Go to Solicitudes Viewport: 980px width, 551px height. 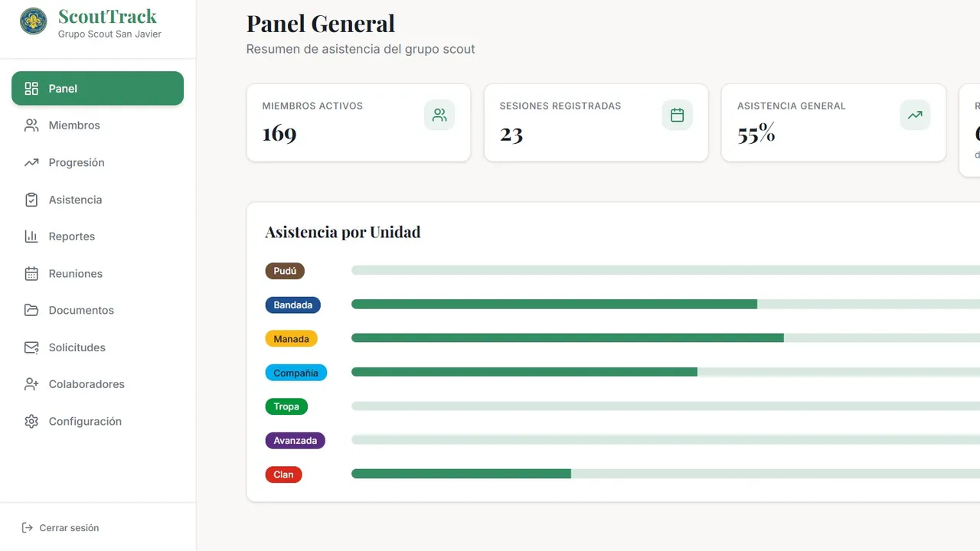coord(97,347)
